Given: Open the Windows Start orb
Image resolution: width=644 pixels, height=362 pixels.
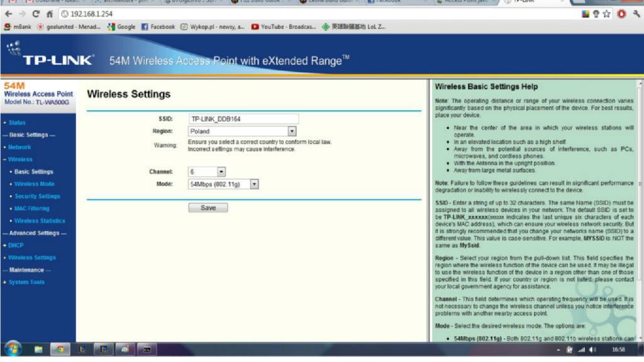Looking at the screenshot, I should [13, 349].
